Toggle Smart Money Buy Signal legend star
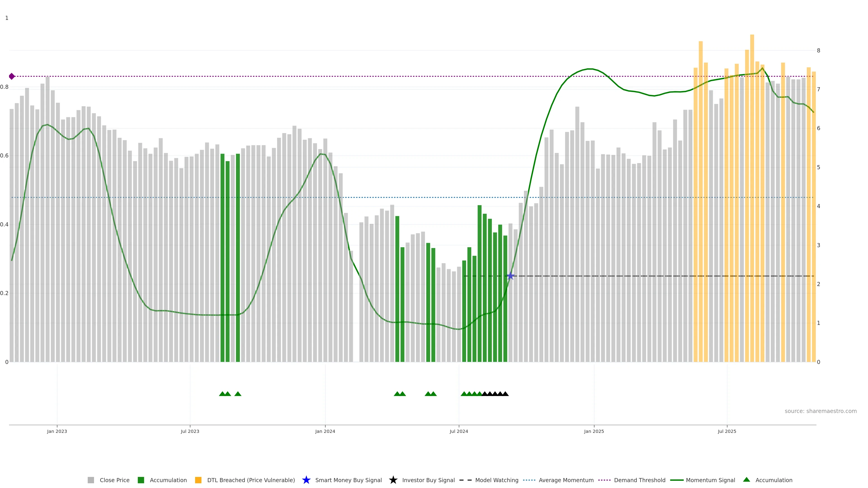Image resolution: width=868 pixels, height=488 pixels. click(x=306, y=480)
